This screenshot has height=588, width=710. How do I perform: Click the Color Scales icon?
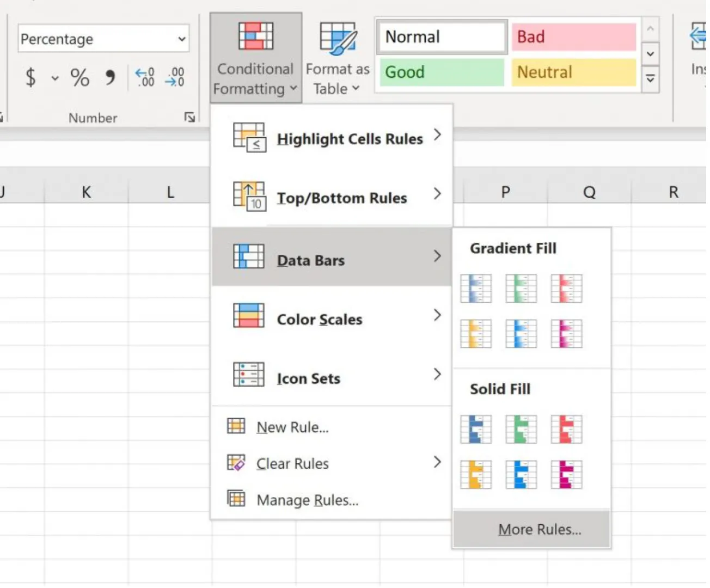pyautogui.click(x=248, y=315)
